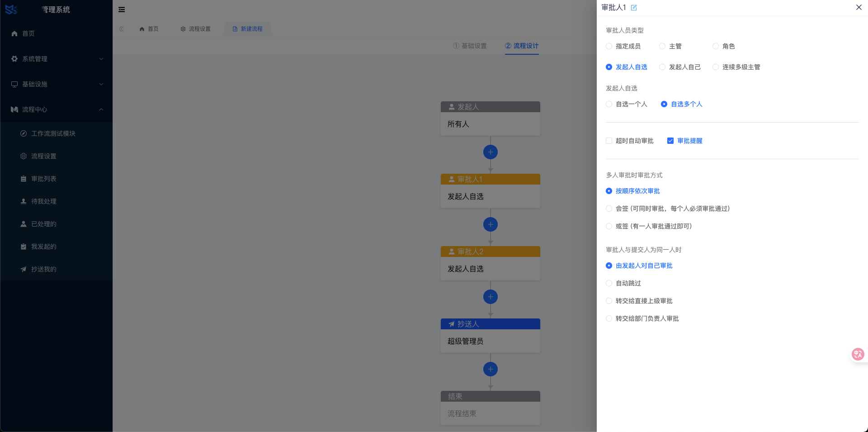Click the home icon next to 首页 in sidebar

click(x=14, y=33)
